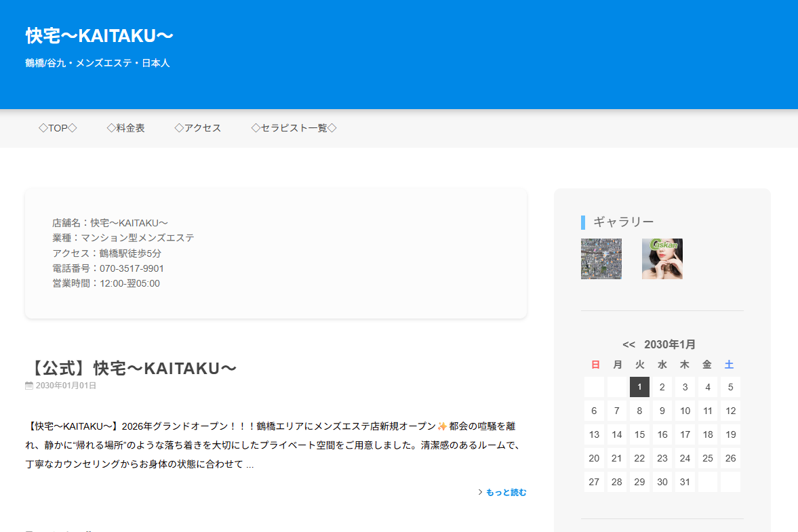Select day 4 in the calendar

tap(708, 387)
